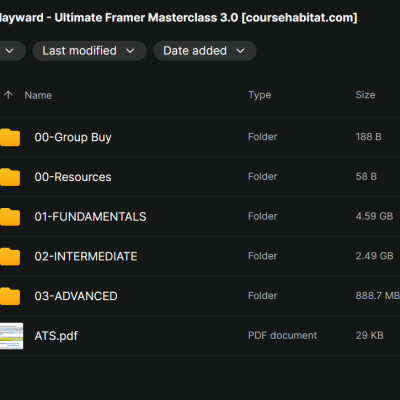Open the 01-FUNDAMENTALS folder icon
This screenshot has width=400, height=400.
click(10, 217)
